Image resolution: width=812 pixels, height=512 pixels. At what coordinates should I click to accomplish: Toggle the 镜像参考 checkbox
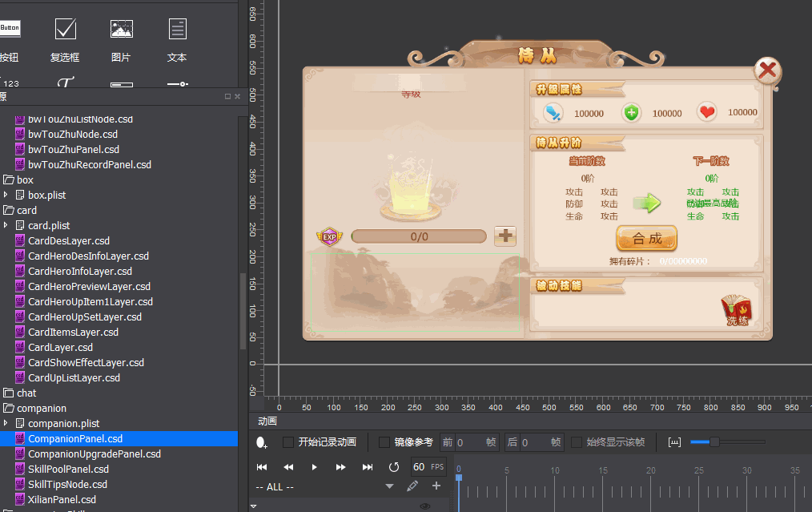click(x=384, y=442)
